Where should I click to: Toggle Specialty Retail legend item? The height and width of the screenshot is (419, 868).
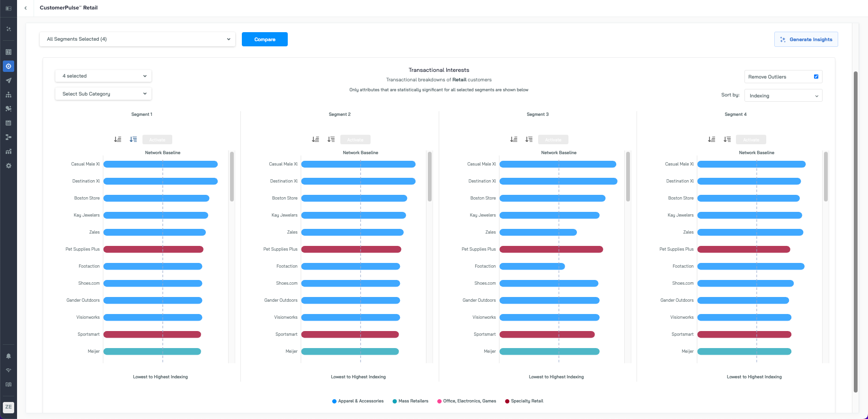click(524, 401)
